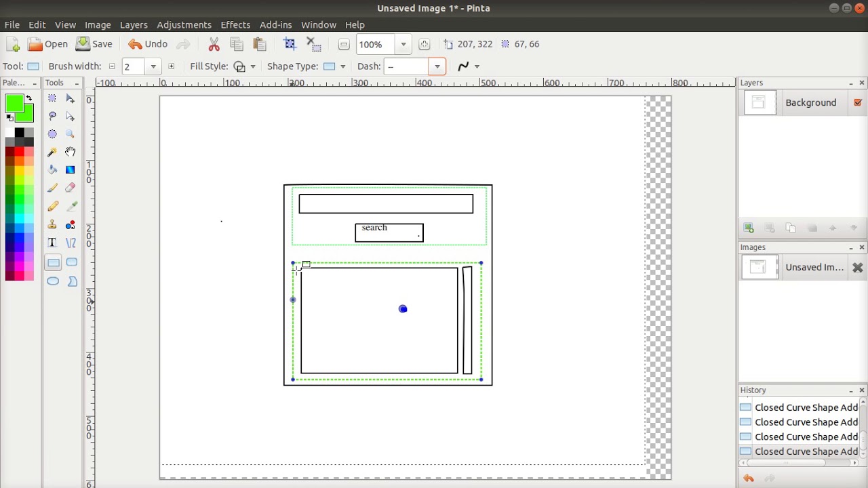Select the Pencil tool
868x488 pixels.
click(52, 206)
